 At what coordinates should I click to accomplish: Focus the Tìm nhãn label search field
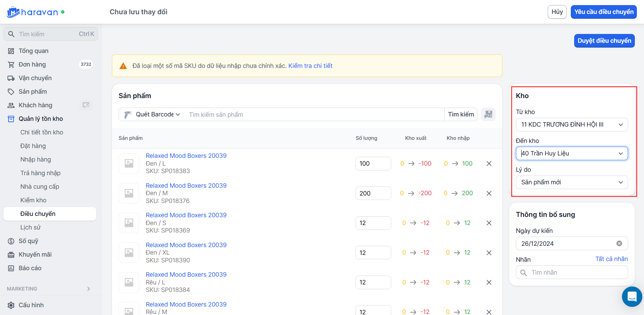pos(576,272)
